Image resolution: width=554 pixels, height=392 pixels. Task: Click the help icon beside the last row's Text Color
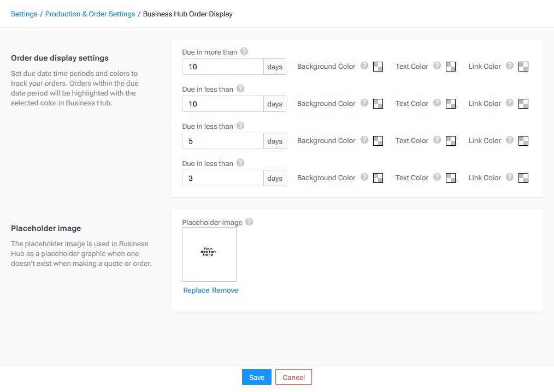(437, 177)
